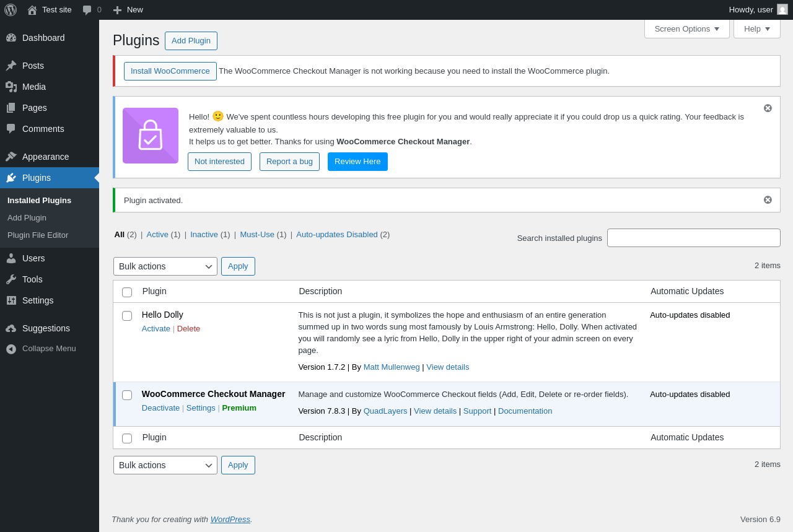Open the top Bulk actions dropdown

[165, 266]
